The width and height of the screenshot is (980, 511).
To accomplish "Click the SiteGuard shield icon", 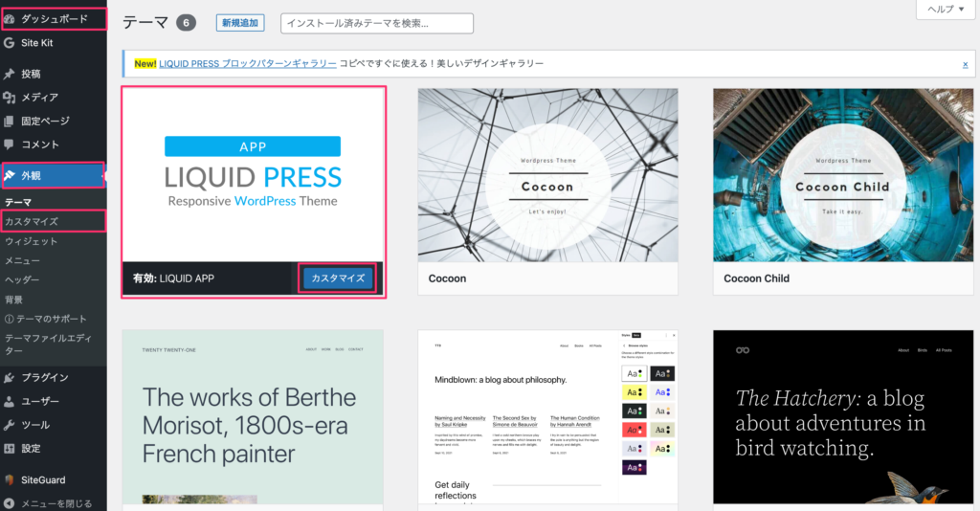I will tap(10, 479).
